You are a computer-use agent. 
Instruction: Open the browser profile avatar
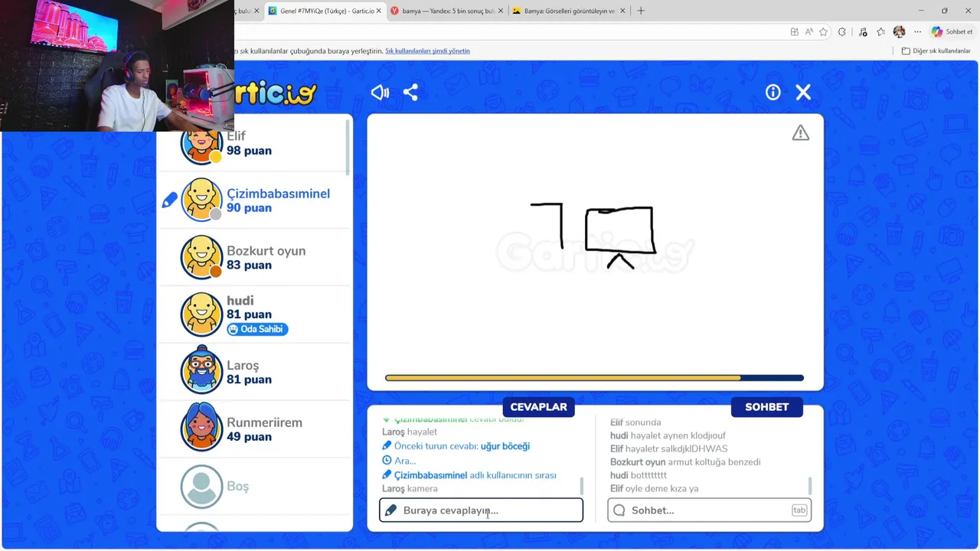tap(899, 32)
